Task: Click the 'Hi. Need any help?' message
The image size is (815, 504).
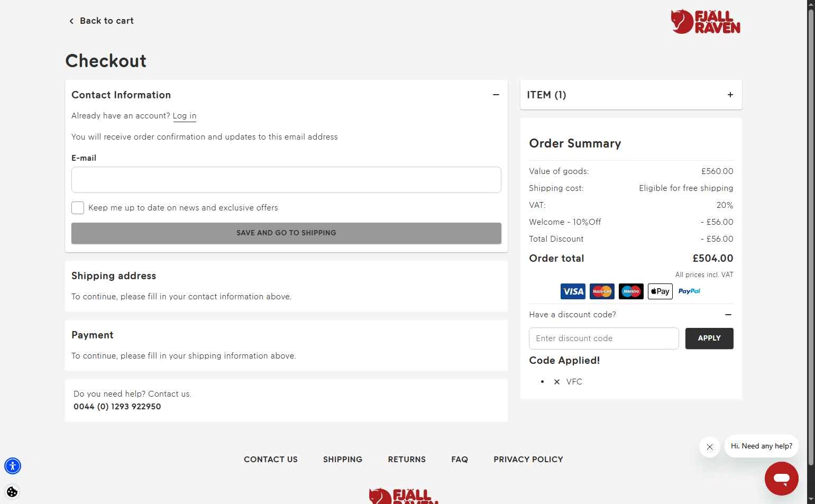Action: [x=762, y=446]
